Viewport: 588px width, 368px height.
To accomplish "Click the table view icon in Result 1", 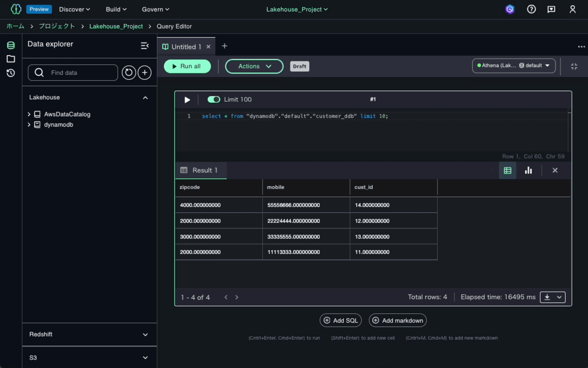I will point(508,170).
